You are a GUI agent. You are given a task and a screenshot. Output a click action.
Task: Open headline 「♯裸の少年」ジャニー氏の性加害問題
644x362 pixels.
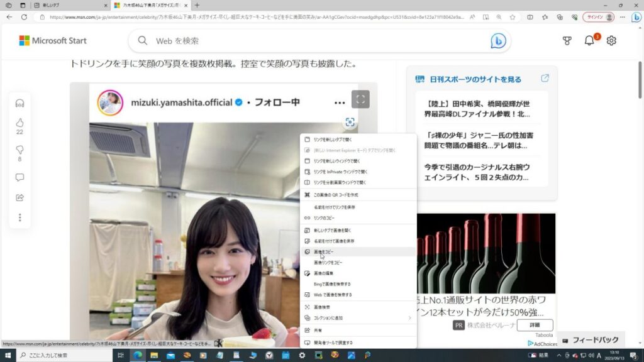479,140
